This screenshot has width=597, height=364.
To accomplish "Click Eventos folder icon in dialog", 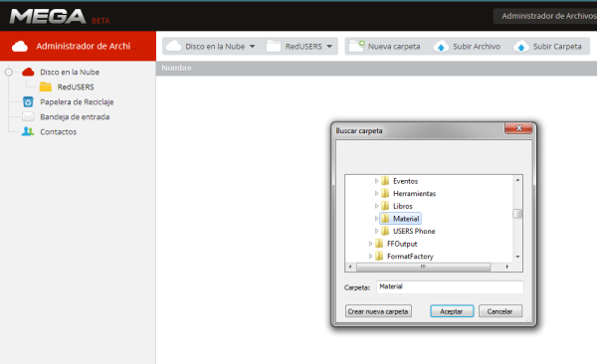I will [x=385, y=181].
